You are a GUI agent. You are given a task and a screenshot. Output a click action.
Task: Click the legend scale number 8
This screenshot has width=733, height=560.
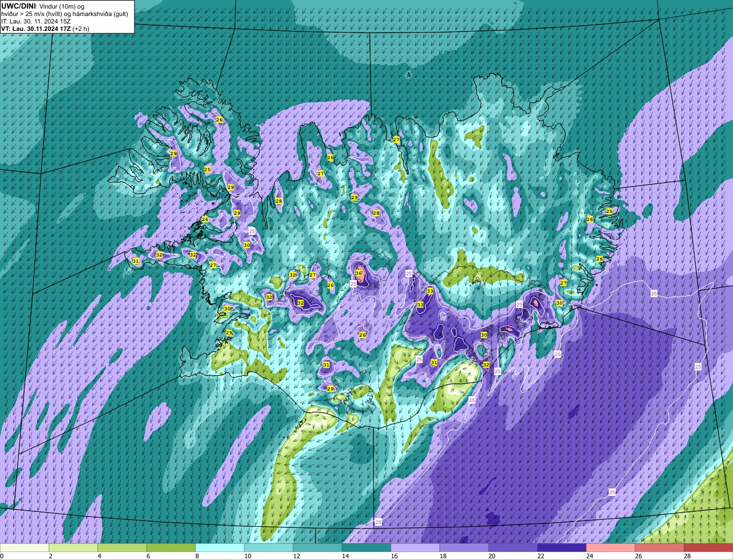point(198,556)
